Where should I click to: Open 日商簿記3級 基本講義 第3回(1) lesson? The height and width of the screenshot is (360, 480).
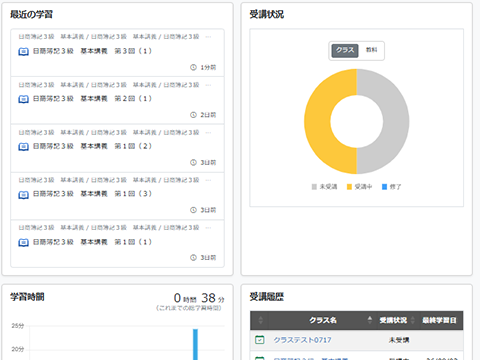(x=92, y=51)
